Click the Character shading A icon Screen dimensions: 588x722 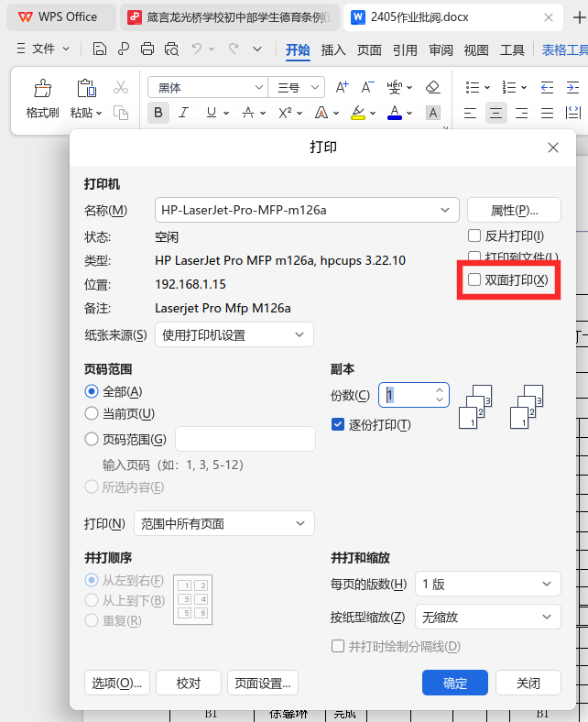pos(433,113)
